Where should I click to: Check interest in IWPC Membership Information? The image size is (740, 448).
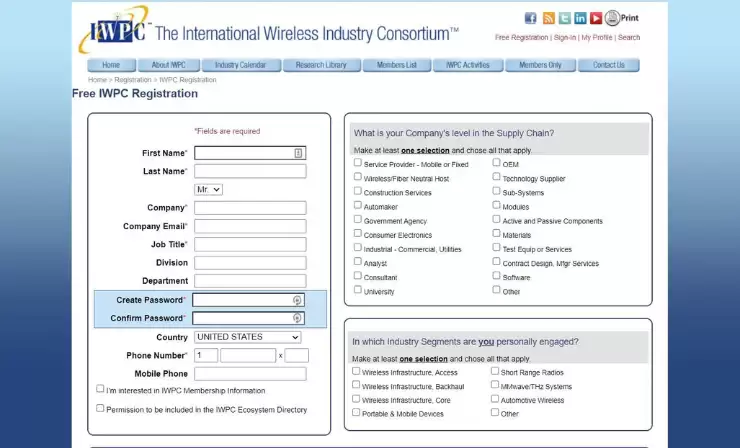click(100, 389)
